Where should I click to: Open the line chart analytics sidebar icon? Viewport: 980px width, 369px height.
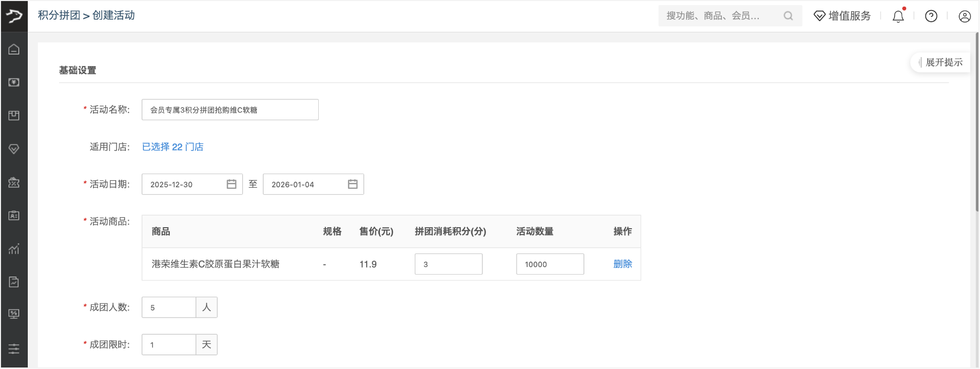tap(14, 249)
